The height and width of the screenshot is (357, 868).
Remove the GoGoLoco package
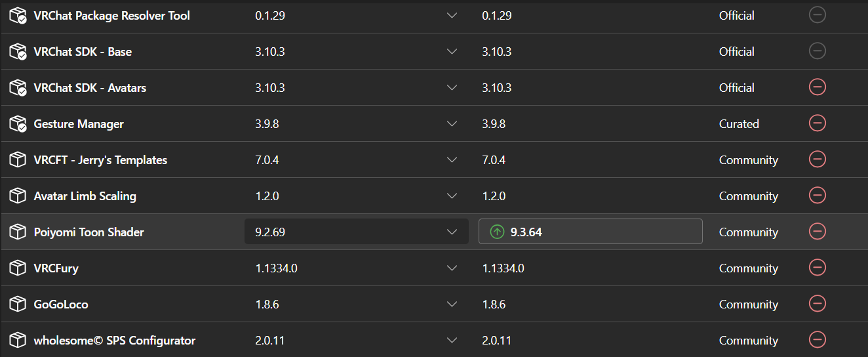817,303
